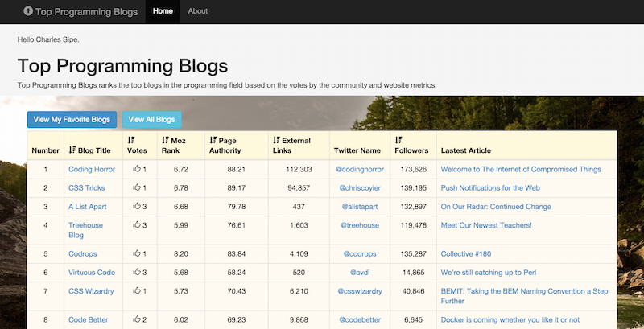Upvote Treehouse Blog thumbs-up icon
The image size is (644, 329).
137,224
